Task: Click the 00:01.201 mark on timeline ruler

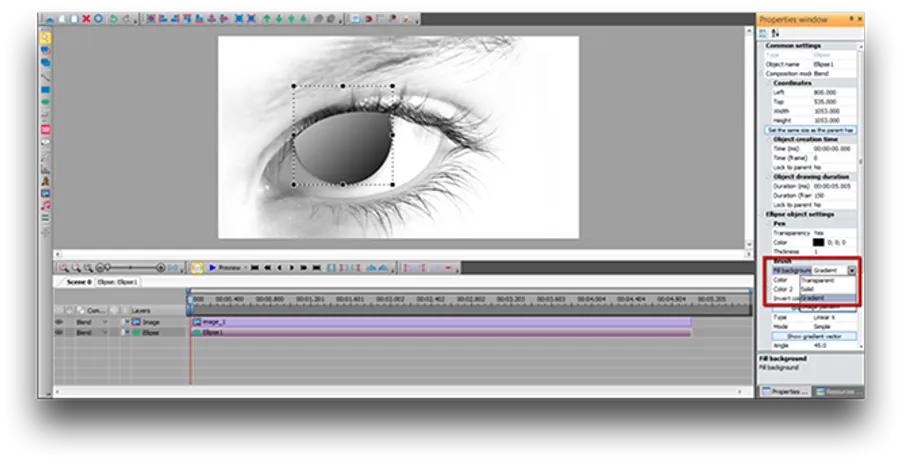Action: [x=309, y=299]
